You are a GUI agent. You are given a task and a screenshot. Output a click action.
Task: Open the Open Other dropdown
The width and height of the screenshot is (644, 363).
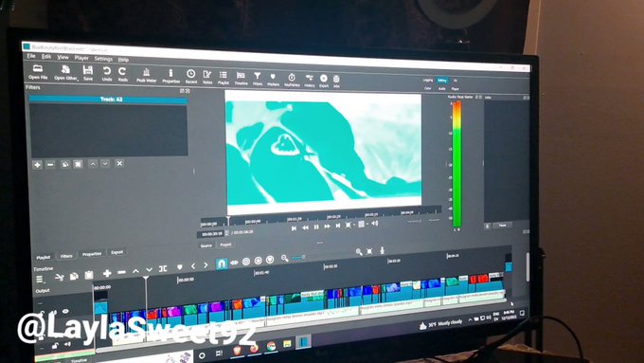[65, 73]
